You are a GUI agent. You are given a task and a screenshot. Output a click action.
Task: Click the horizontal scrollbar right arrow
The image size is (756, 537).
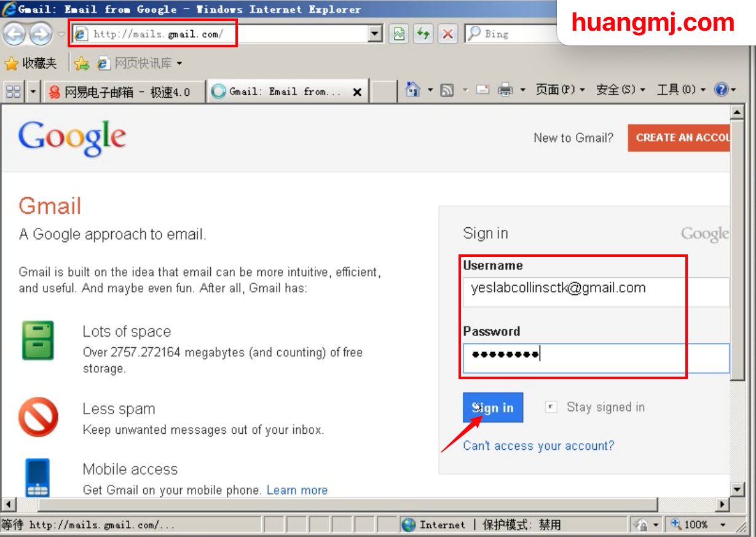pyautogui.click(x=723, y=504)
